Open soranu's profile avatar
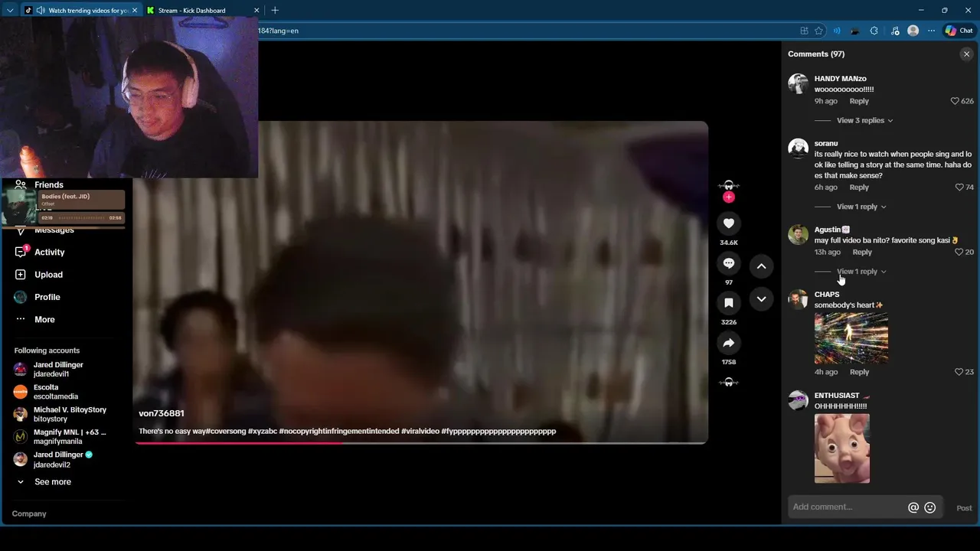Viewport: 980px width, 551px height. (x=798, y=148)
